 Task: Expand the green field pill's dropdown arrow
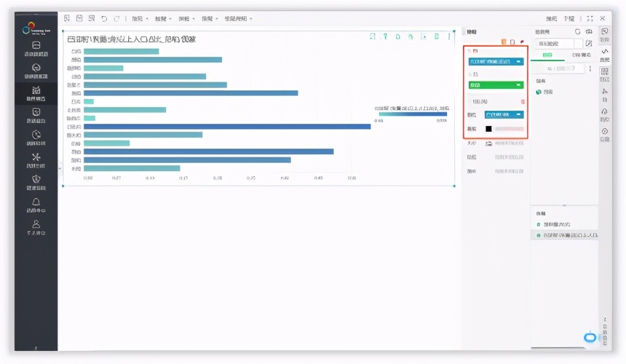(518, 85)
